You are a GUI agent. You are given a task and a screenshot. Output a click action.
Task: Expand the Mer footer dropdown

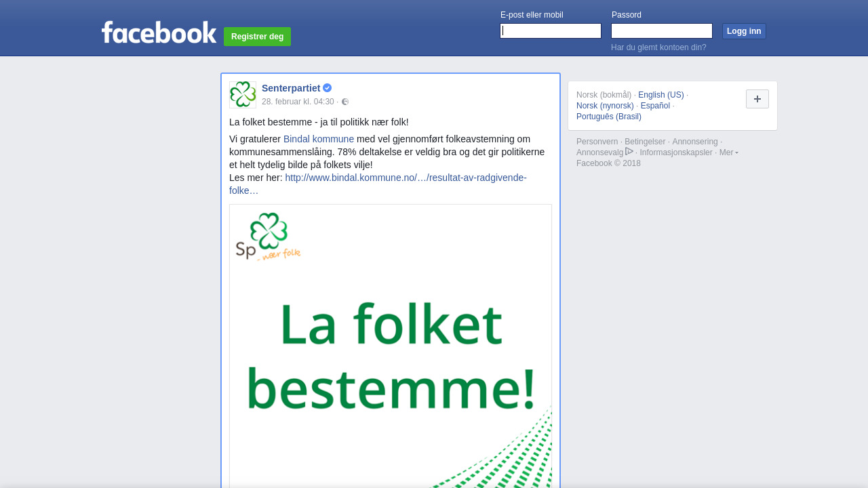pyautogui.click(x=729, y=152)
